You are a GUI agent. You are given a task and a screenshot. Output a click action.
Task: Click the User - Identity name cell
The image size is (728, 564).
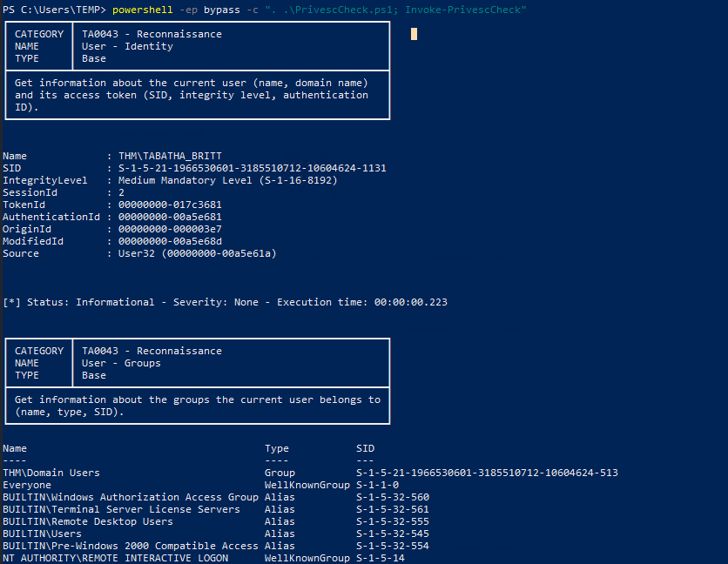(127, 46)
